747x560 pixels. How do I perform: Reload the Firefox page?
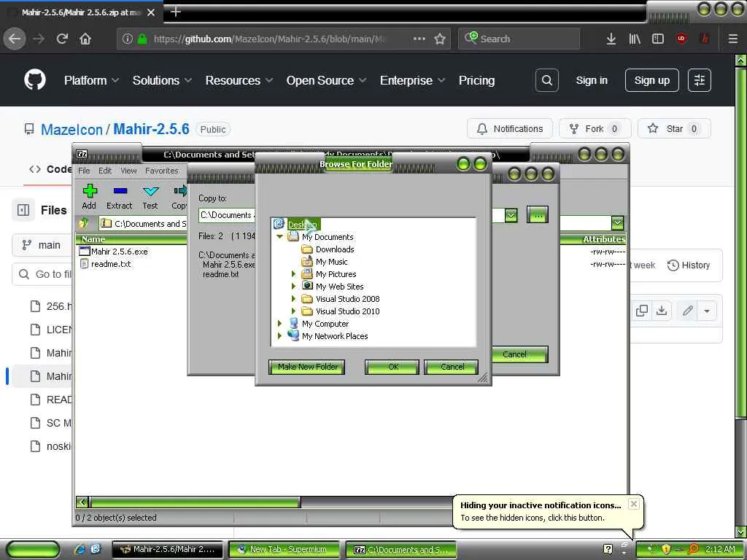pos(62,39)
